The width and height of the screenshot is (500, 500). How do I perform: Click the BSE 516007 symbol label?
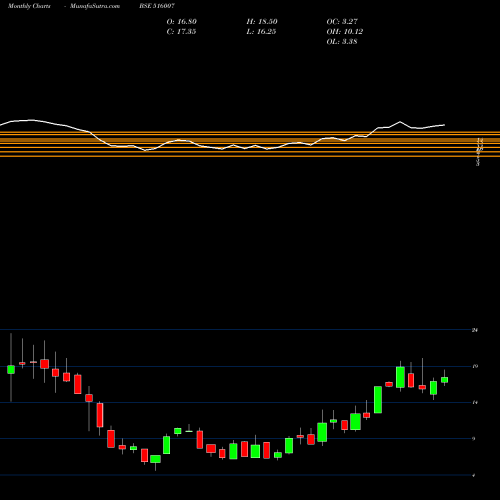click(157, 6)
